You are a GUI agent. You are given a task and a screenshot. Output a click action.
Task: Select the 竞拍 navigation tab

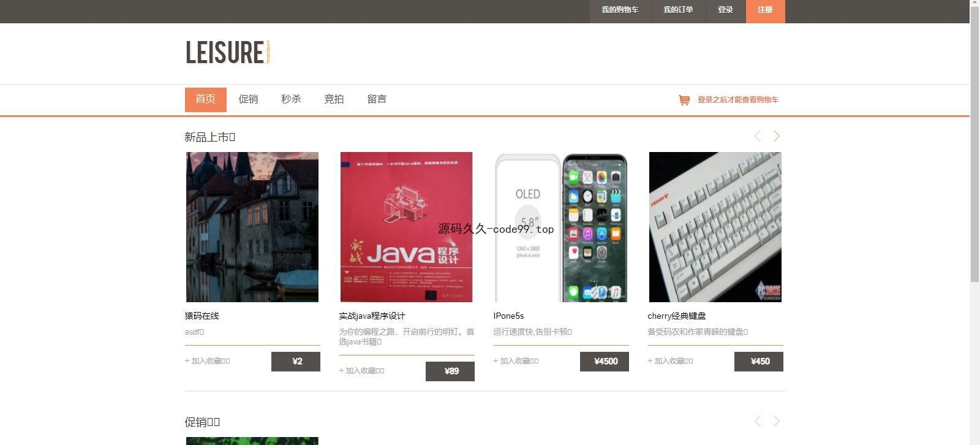tap(334, 99)
